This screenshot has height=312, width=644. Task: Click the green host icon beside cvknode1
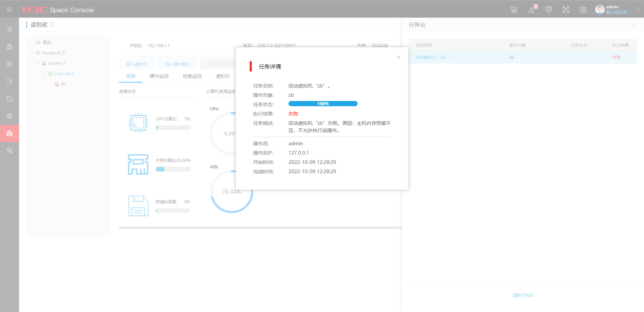[x=50, y=74]
